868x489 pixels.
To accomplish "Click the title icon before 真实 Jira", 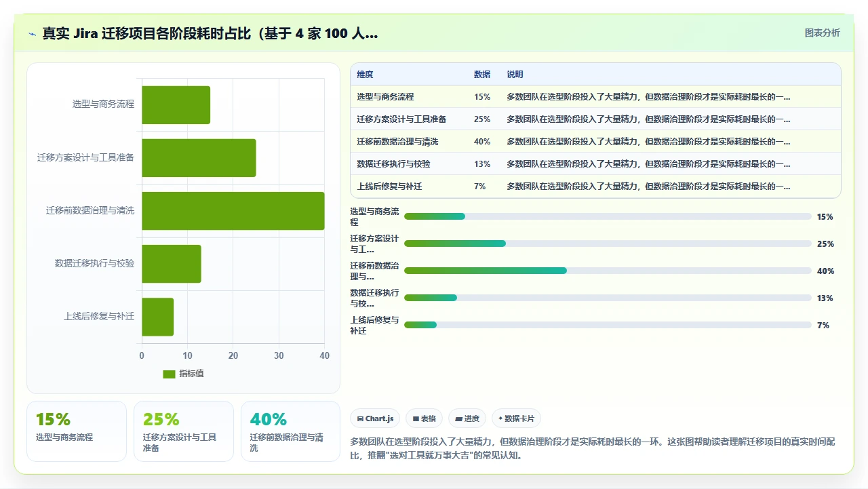I will click(32, 34).
